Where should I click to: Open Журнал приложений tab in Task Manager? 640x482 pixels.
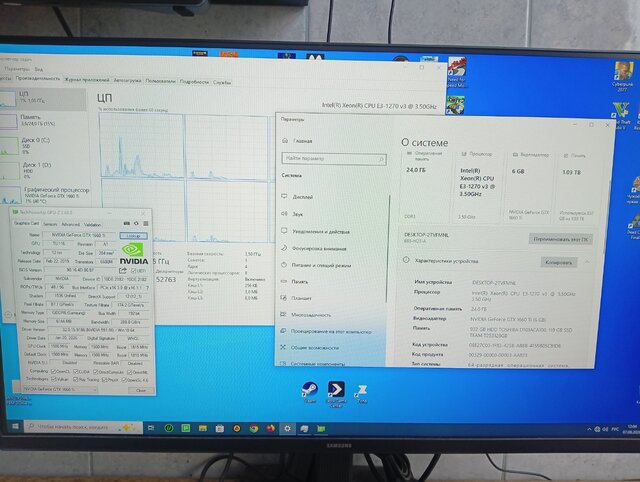(x=87, y=80)
